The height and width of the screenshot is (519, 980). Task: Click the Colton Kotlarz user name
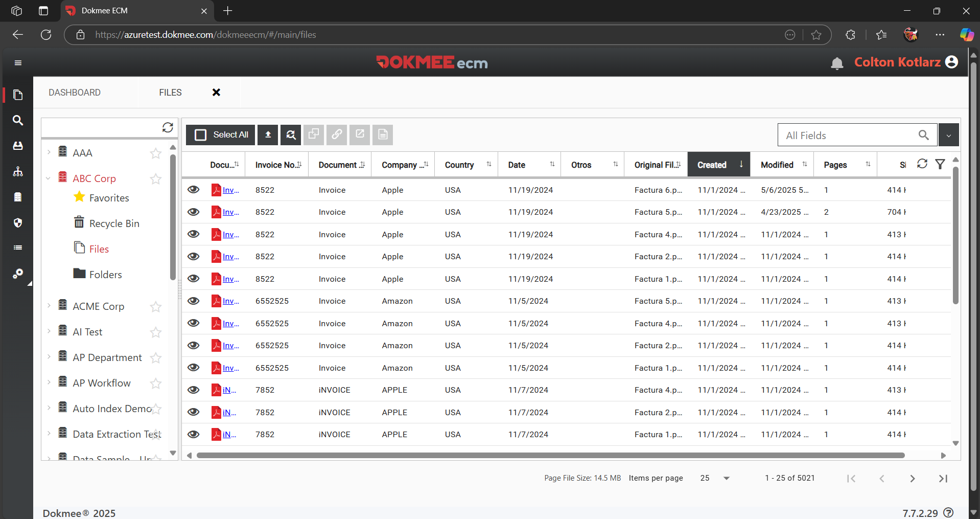pos(897,62)
